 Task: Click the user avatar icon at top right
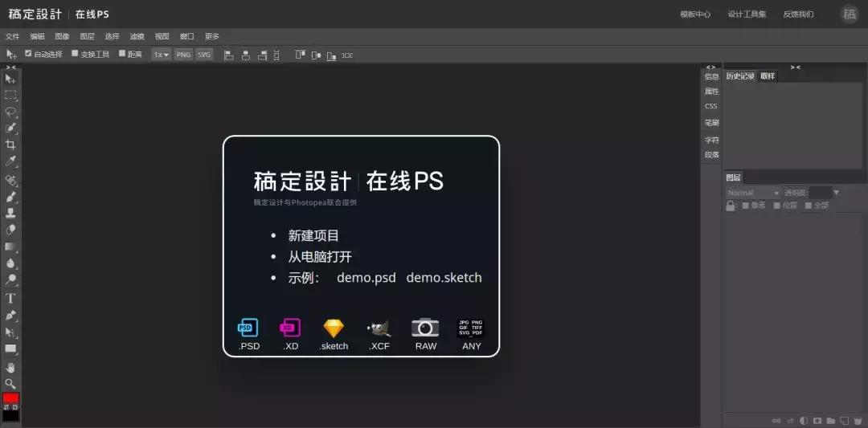(x=850, y=14)
